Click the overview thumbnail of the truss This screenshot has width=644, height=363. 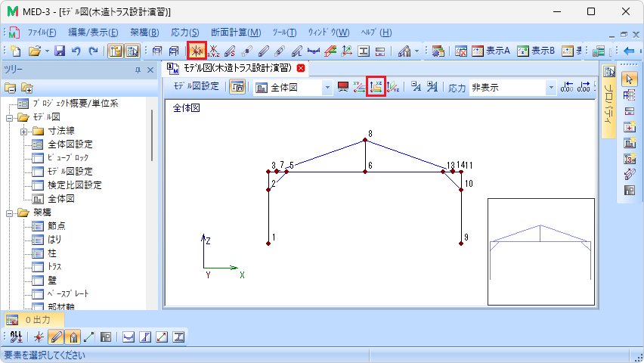pyautogui.click(x=540, y=250)
